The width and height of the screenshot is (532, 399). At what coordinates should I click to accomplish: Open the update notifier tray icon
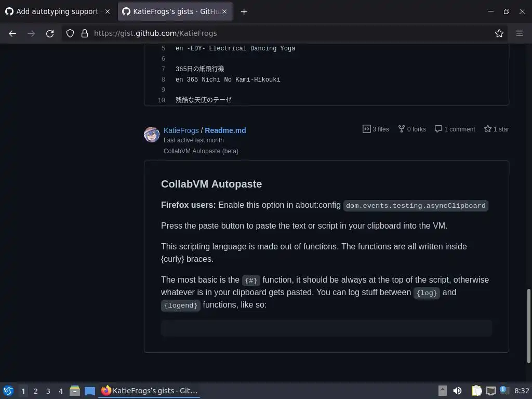(504, 390)
